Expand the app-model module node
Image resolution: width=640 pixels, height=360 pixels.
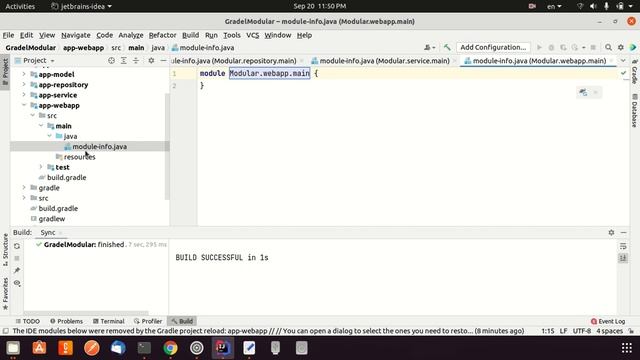pyautogui.click(x=24, y=74)
